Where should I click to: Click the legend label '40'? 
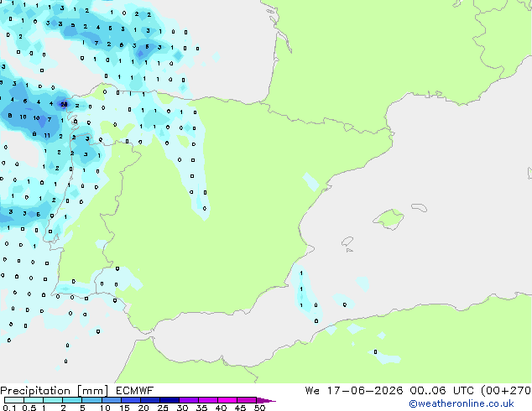221,408
